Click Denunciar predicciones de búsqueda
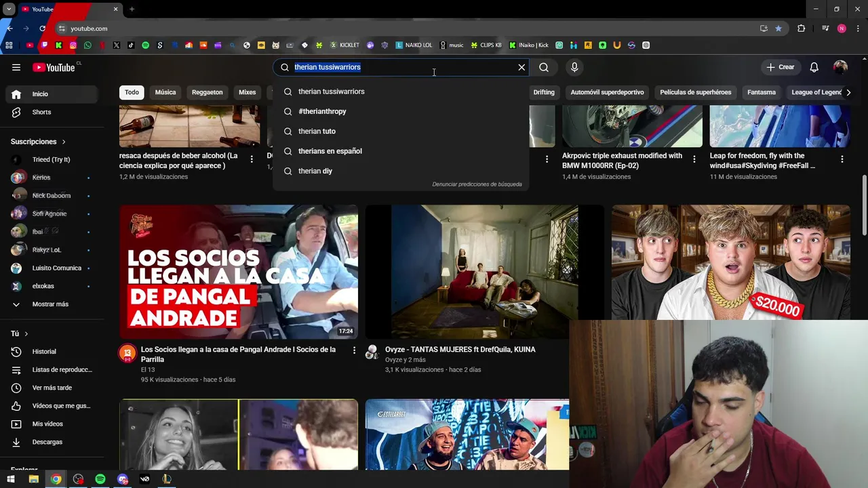The image size is (868, 488). tap(477, 184)
